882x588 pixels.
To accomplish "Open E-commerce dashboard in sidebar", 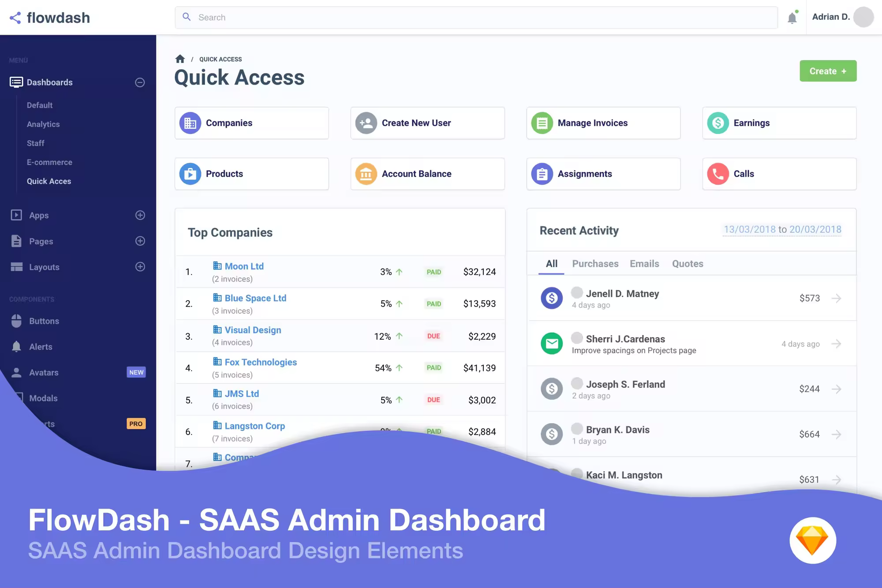I will (49, 162).
